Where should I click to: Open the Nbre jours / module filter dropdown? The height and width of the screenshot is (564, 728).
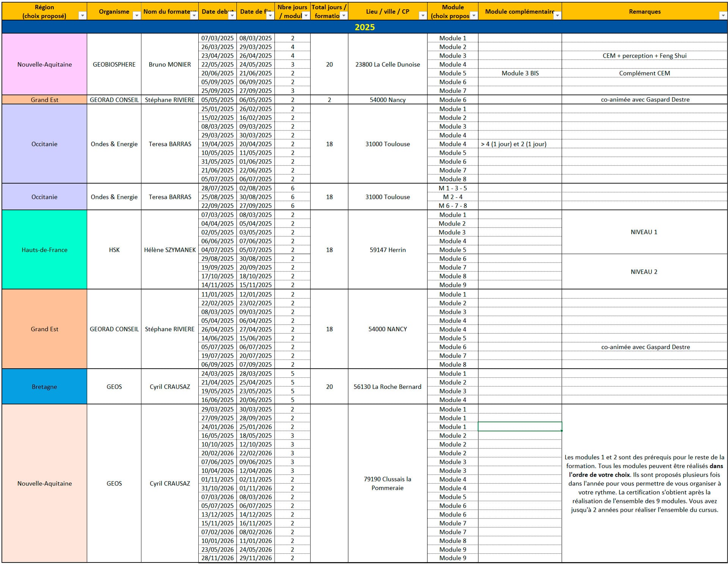click(306, 16)
